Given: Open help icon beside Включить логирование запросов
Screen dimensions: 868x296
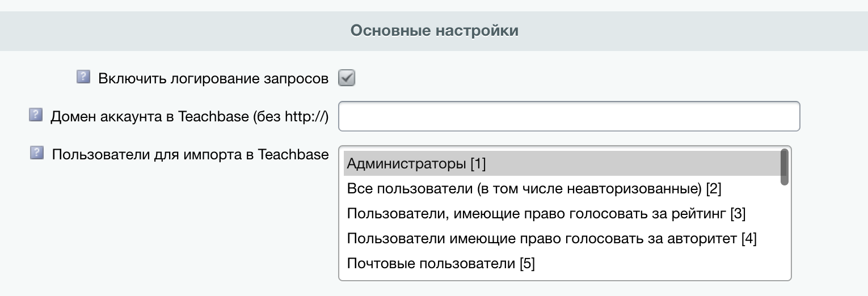Looking at the screenshot, I should coord(83,77).
